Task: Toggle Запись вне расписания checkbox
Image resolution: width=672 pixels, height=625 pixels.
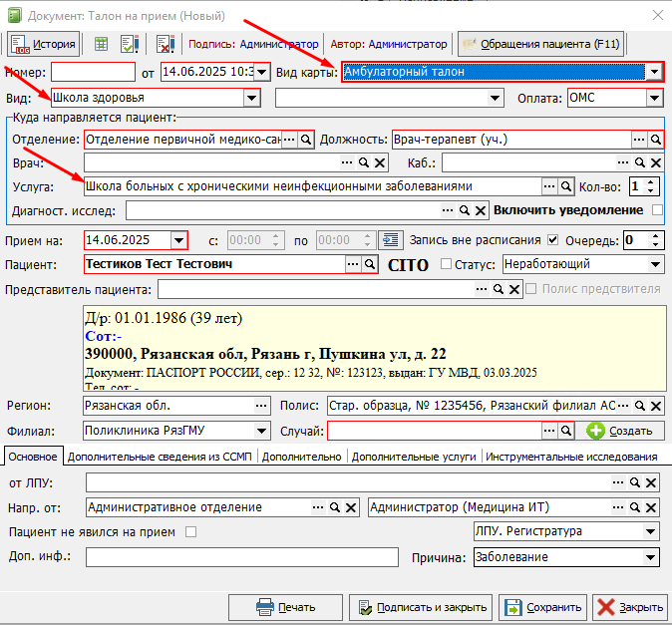Action: pos(553,240)
